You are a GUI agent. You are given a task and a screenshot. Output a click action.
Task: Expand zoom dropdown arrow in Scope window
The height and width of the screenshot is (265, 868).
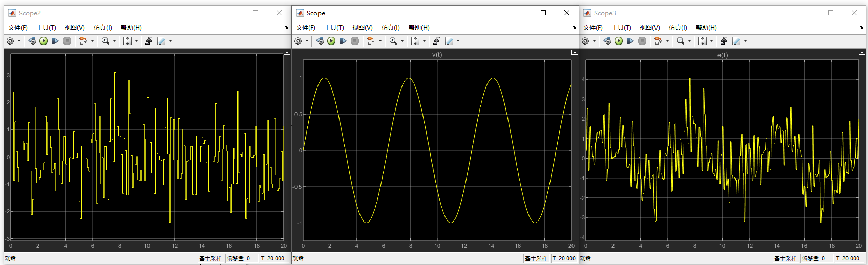402,41
